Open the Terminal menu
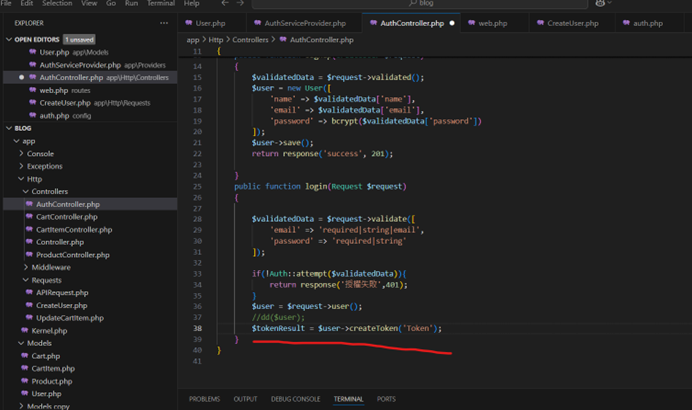692x410 pixels. tap(160, 4)
